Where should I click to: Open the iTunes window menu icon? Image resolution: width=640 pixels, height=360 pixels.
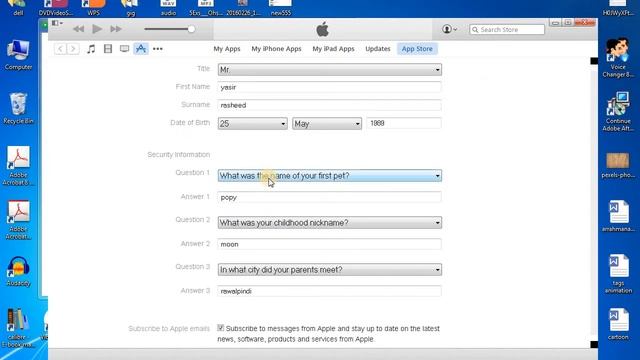[x=57, y=23]
